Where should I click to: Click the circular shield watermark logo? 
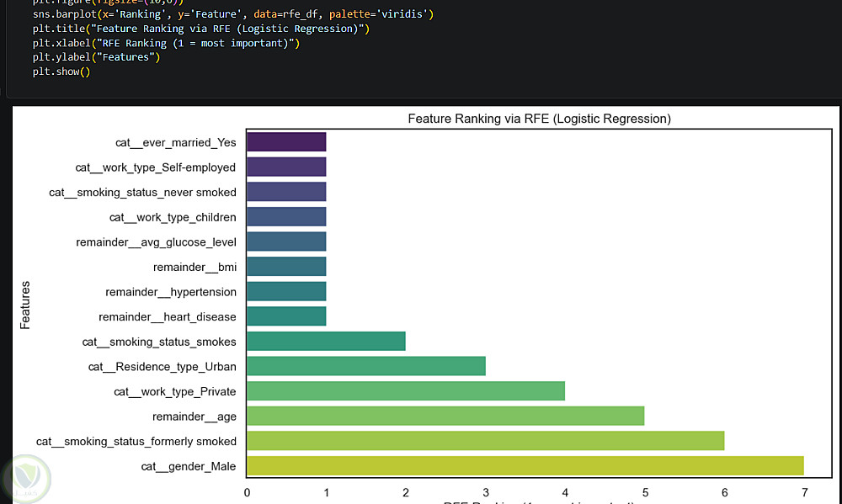pyautogui.click(x=25, y=479)
